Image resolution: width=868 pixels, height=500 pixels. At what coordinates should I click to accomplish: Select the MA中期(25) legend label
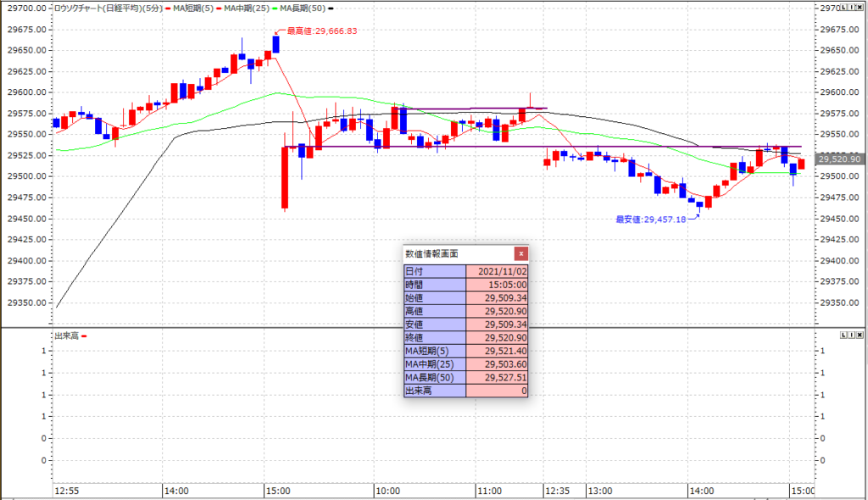pos(246,8)
